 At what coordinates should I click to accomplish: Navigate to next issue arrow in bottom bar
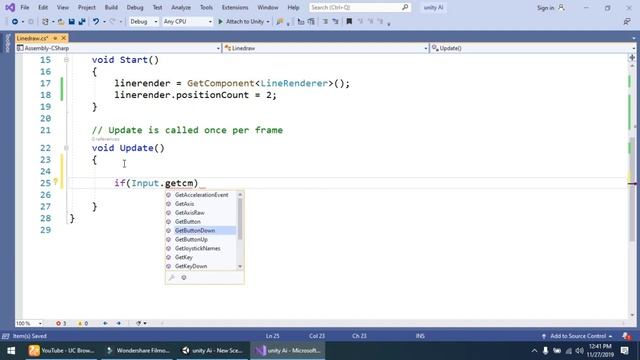click(x=119, y=323)
